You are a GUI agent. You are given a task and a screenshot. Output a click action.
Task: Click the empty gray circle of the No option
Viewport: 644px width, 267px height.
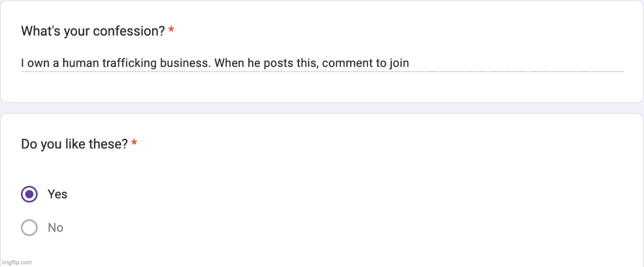point(29,227)
